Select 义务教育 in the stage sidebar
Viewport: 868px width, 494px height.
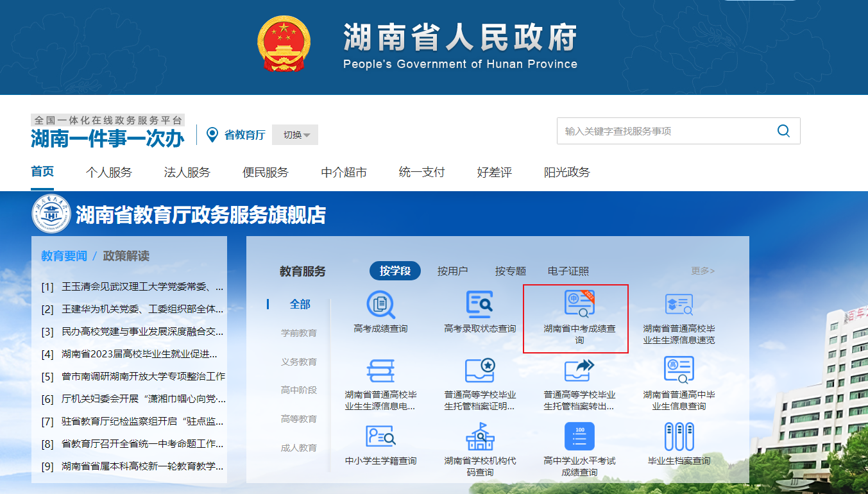pyautogui.click(x=299, y=362)
